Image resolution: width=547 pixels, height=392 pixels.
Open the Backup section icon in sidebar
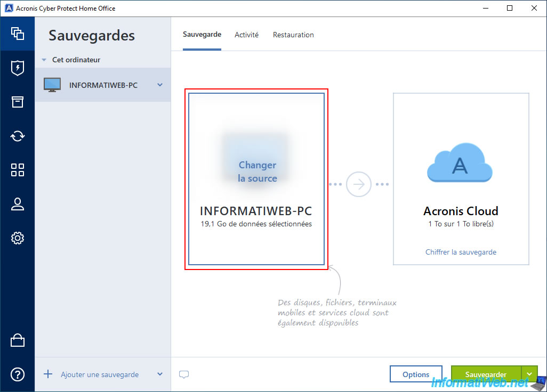pyautogui.click(x=18, y=34)
